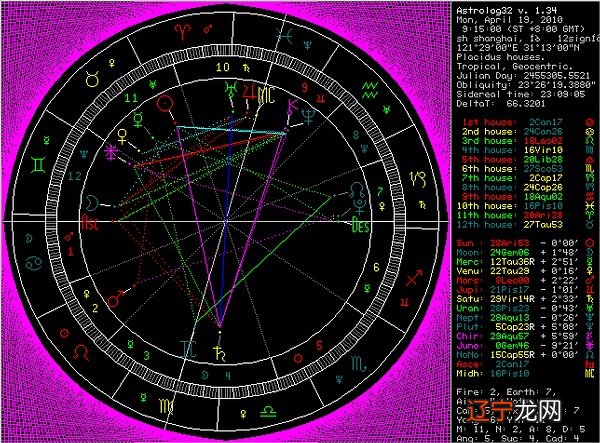Select house number 12 near Gemini
The image size is (600, 443).
(75, 176)
